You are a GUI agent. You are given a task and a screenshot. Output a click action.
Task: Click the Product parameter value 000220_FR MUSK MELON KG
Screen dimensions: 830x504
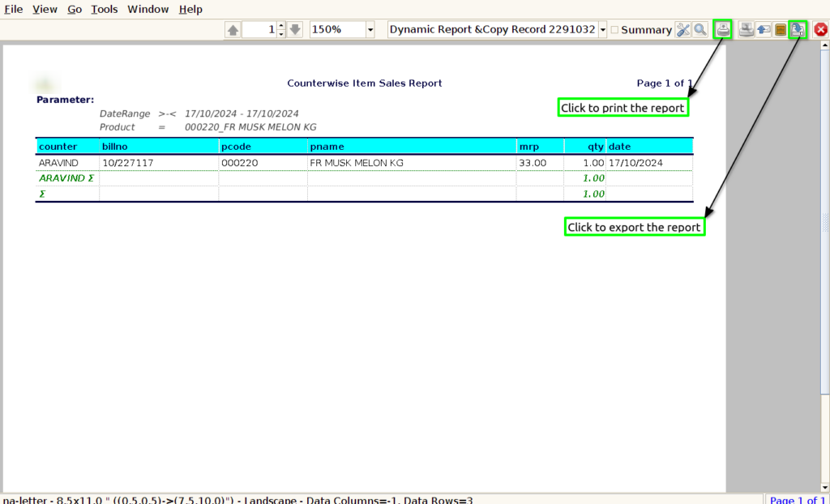[x=250, y=127]
